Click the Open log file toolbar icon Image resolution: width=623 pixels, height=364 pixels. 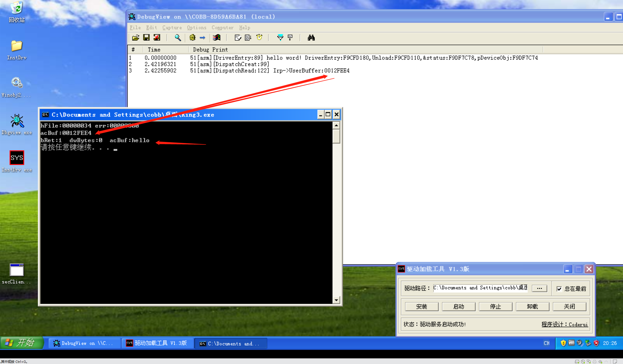pos(136,38)
